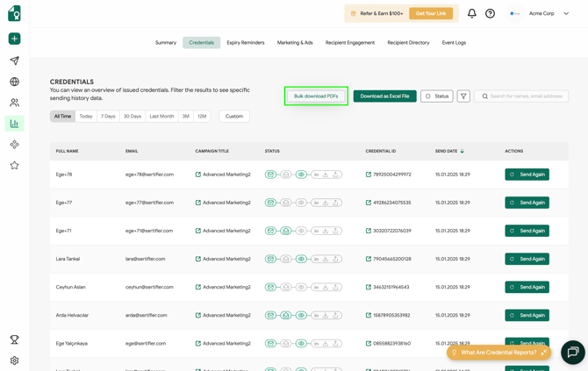Open the settings gear in sidebar

[x=14, y=360]
